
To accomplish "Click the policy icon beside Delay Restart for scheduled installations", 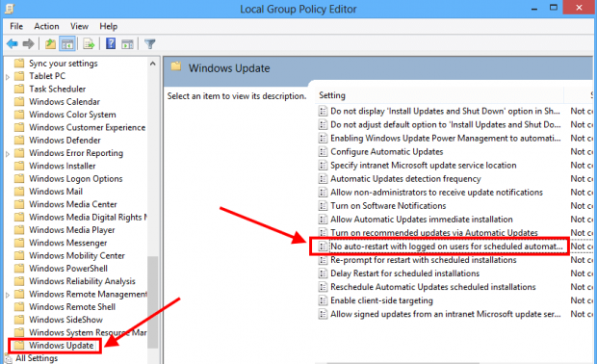I will [323, 273].
